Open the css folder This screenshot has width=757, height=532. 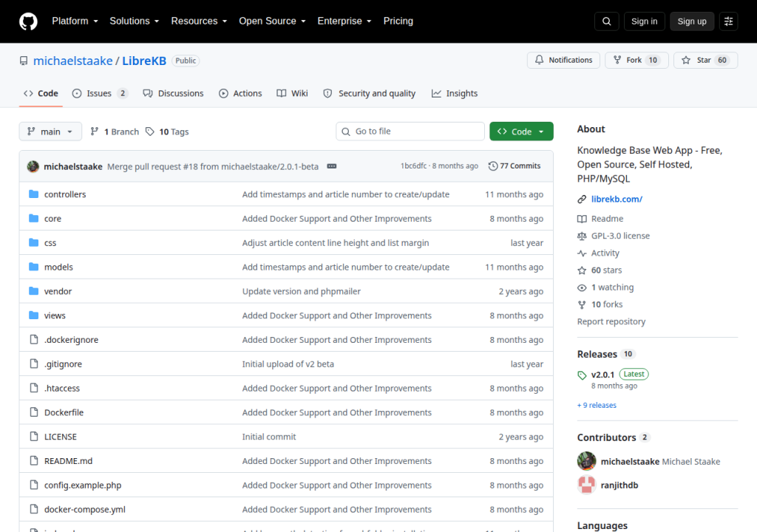coord(50,243)
